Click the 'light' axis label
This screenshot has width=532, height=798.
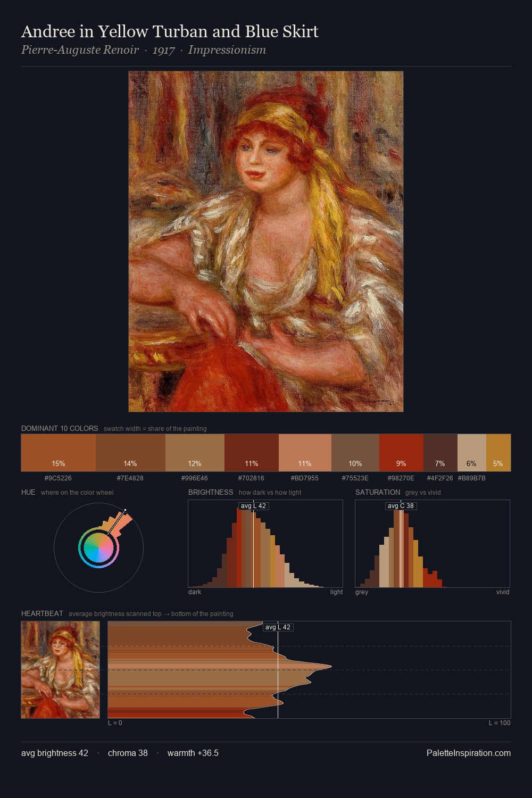coord(336,592)
